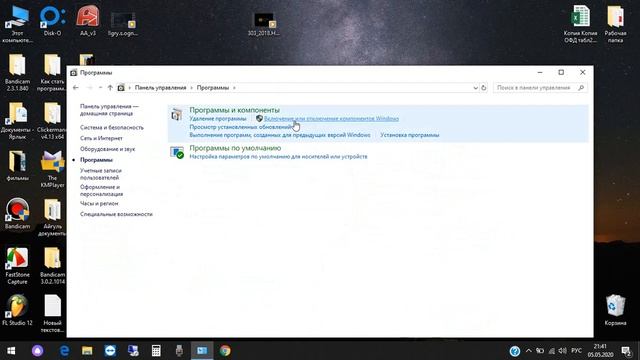
Task: Select the Как стать программ folder
Action: pos(52,72)
